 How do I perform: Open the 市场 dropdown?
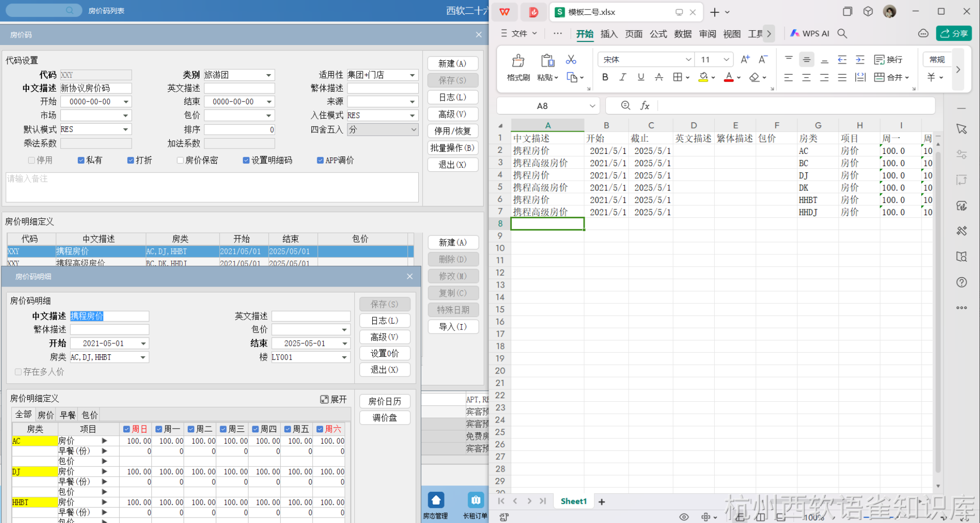126,115
